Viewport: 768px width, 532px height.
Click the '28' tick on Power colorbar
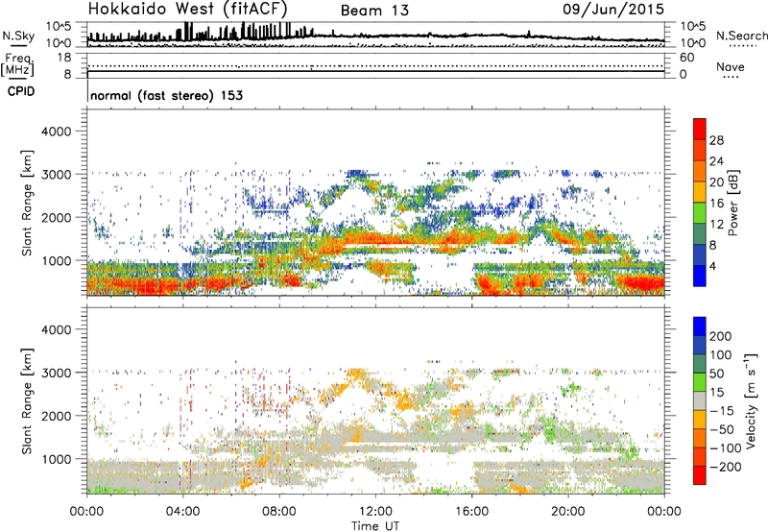tap(716, 140)
